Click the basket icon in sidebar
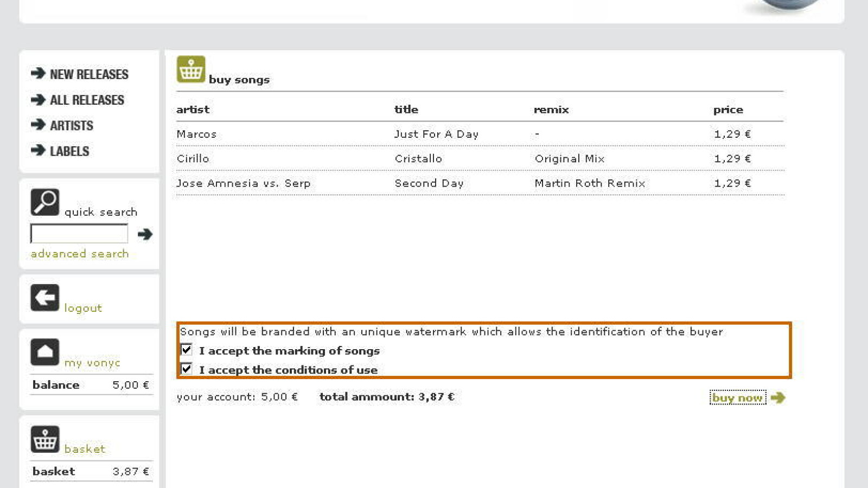The width and height of the screenshot is (868, 488). [44, 439]
